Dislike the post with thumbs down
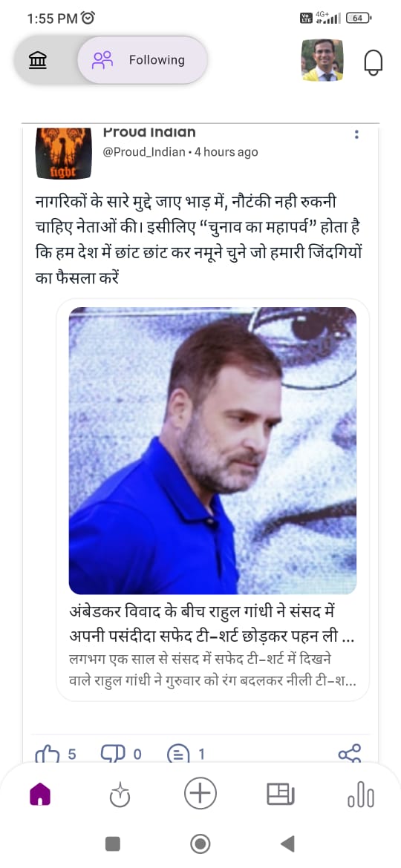 tap(111, 754)
